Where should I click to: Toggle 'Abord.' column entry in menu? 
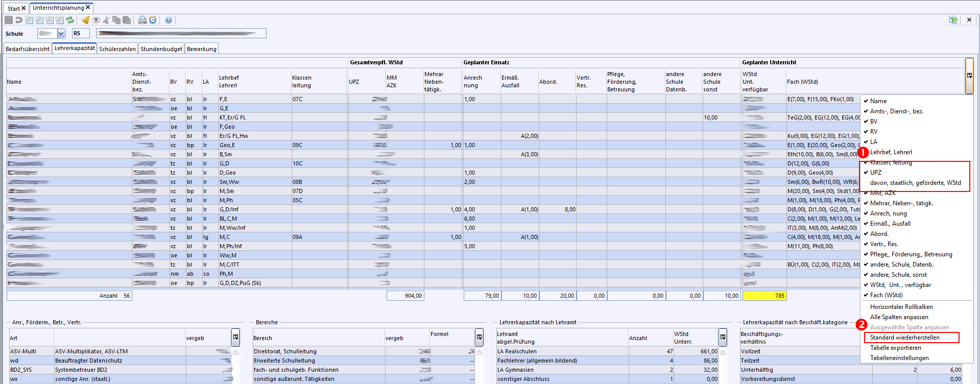click(879, 234)
